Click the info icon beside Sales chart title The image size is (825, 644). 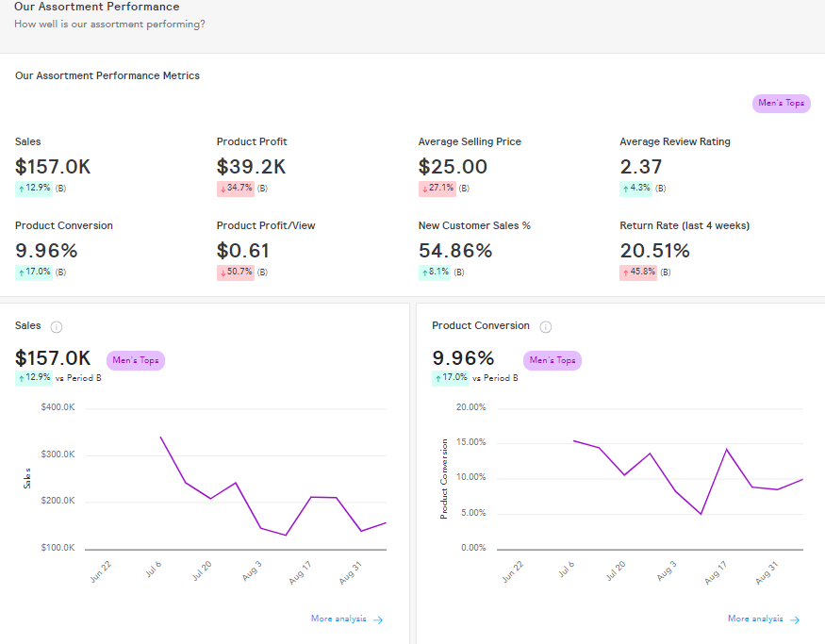pyautogui.click(x=57, y=327)
